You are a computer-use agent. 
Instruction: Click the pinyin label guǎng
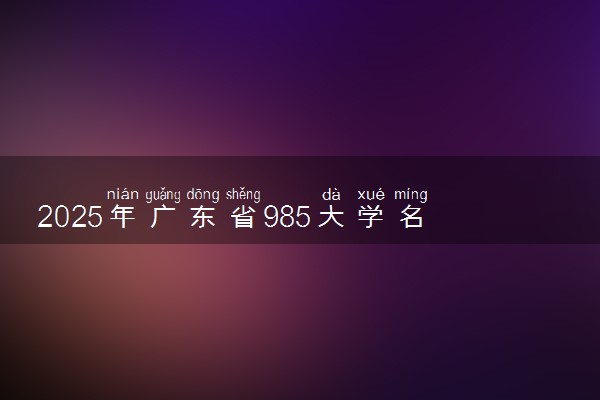[163, 195]
